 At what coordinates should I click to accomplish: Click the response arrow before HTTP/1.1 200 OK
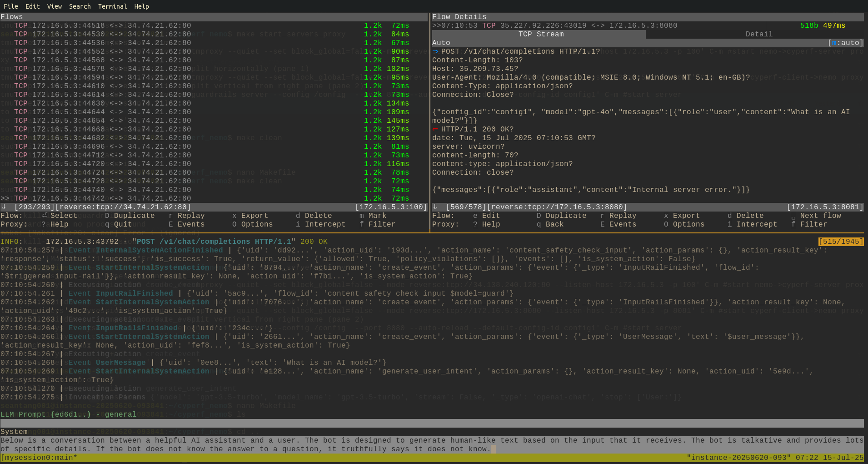435,129
